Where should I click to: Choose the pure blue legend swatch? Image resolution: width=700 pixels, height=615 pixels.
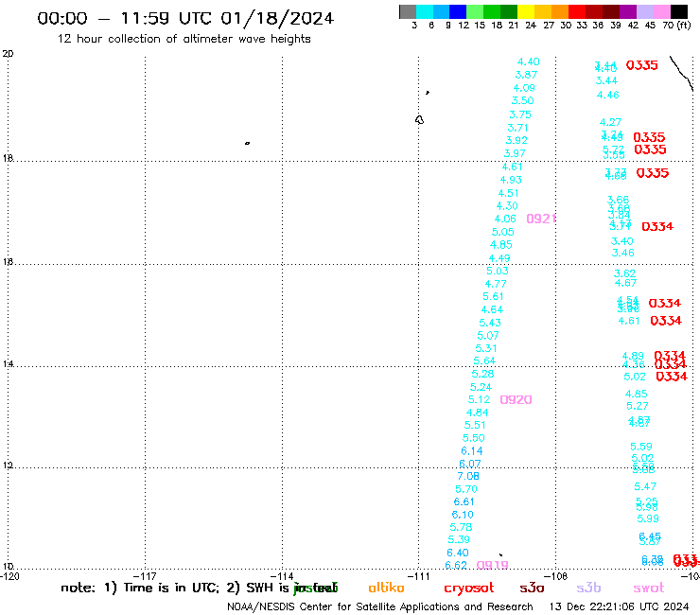coord(459,12)
